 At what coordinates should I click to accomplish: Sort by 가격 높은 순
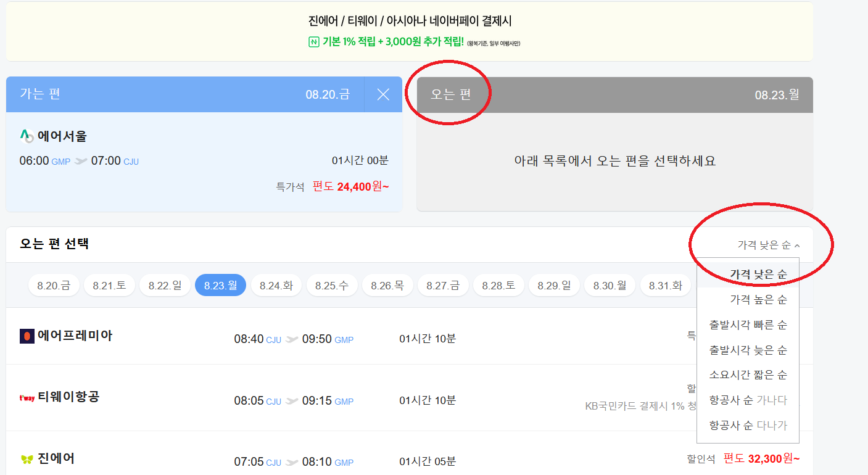pyautogui.click(x=748, y=300)
